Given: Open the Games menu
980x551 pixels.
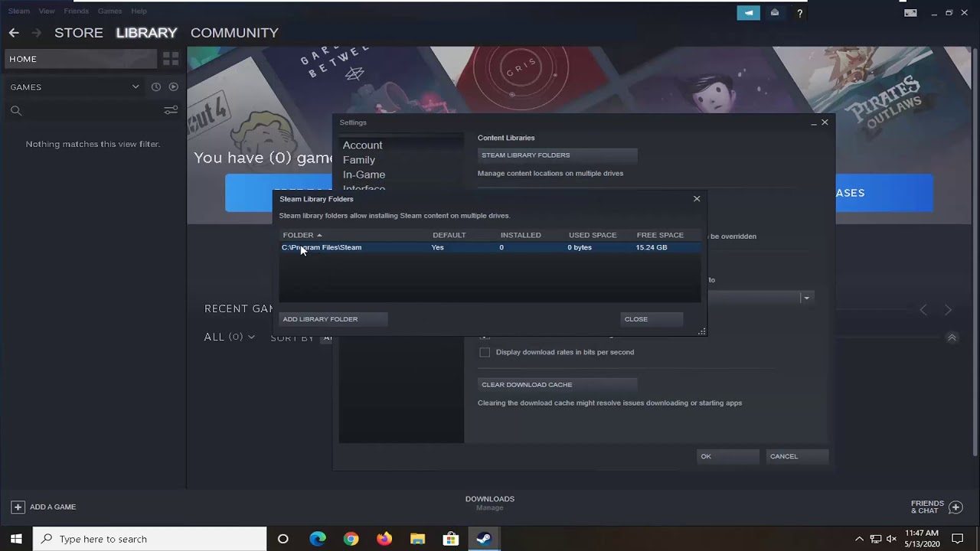Looking at the screenshot, I should point(109,11).
